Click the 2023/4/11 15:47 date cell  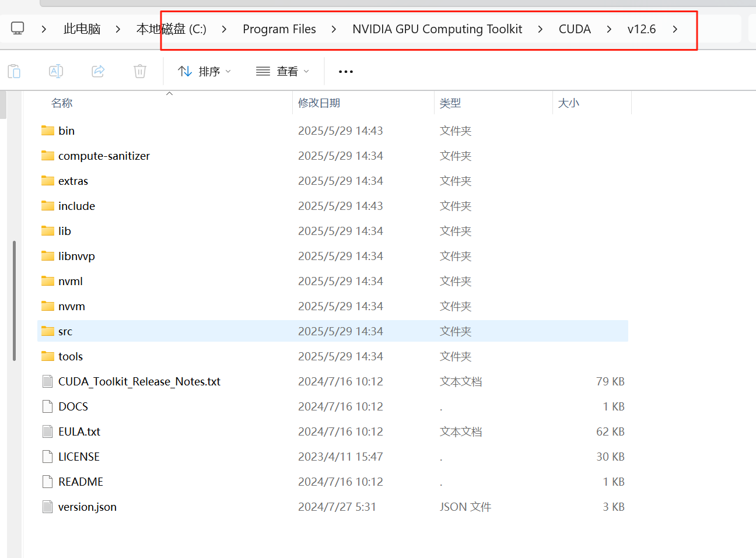click(x=341, y=457)
